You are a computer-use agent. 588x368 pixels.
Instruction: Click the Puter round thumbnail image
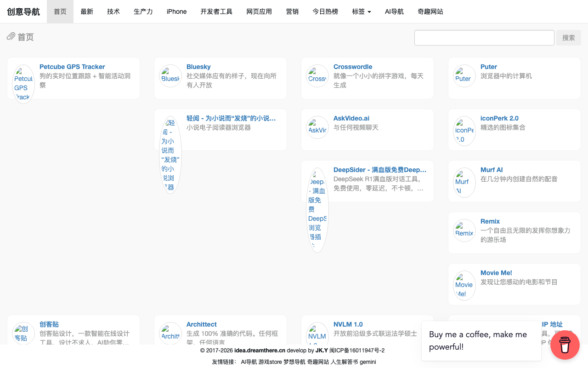point(464,76)
